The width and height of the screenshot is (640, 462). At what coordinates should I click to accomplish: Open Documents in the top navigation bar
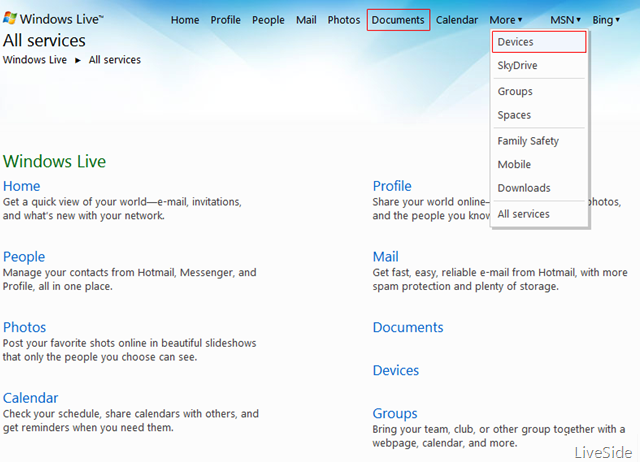tap(398, 20)
